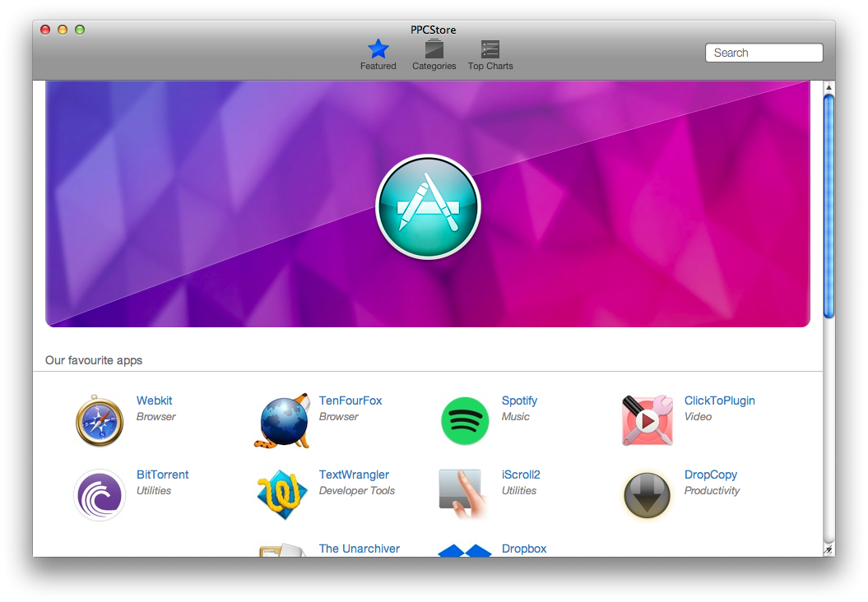This screenshot has height=602, width=868.
Task: Click the TextWrangler diamond icon
Action: [x=282, y=494]
